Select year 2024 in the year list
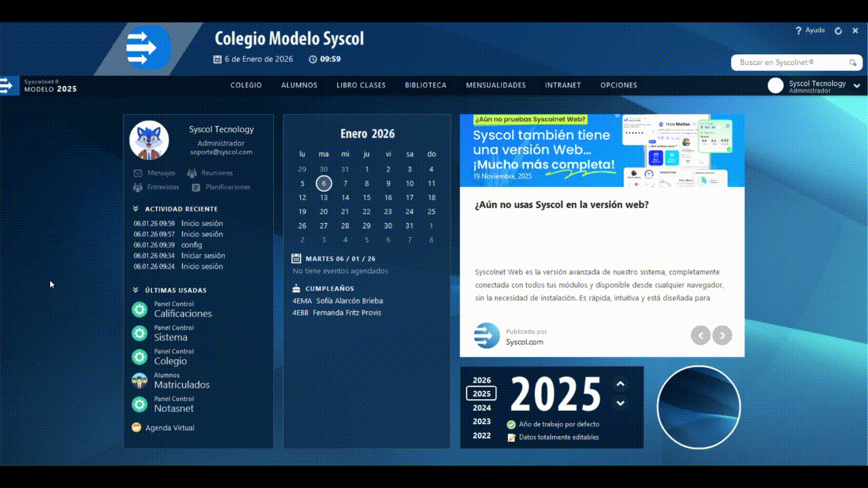The image size is (868, 488). coord(481,408)
